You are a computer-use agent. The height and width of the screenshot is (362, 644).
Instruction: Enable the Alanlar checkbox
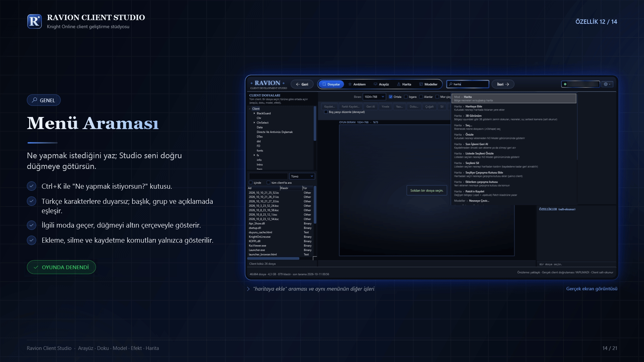[421, 97]
